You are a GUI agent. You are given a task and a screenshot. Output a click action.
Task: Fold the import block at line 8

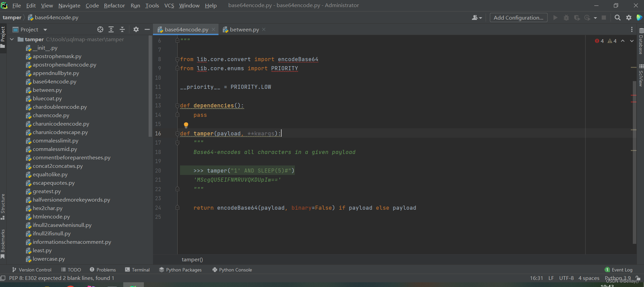click(177, 59)
